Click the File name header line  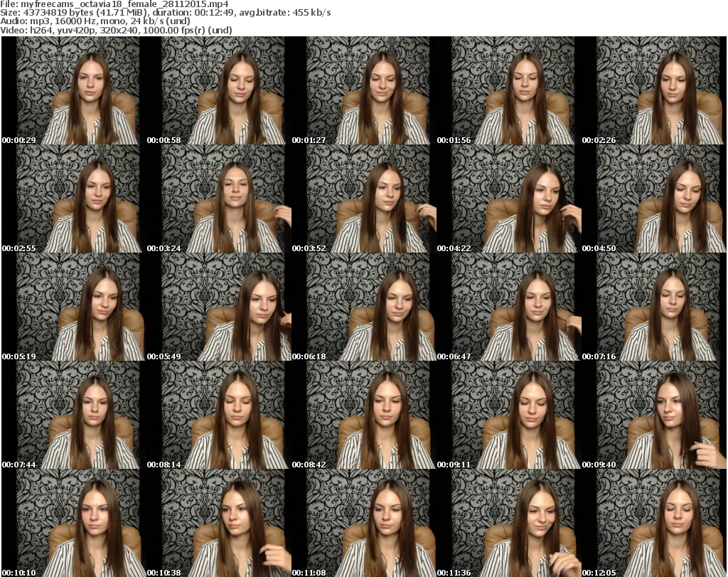114,4
